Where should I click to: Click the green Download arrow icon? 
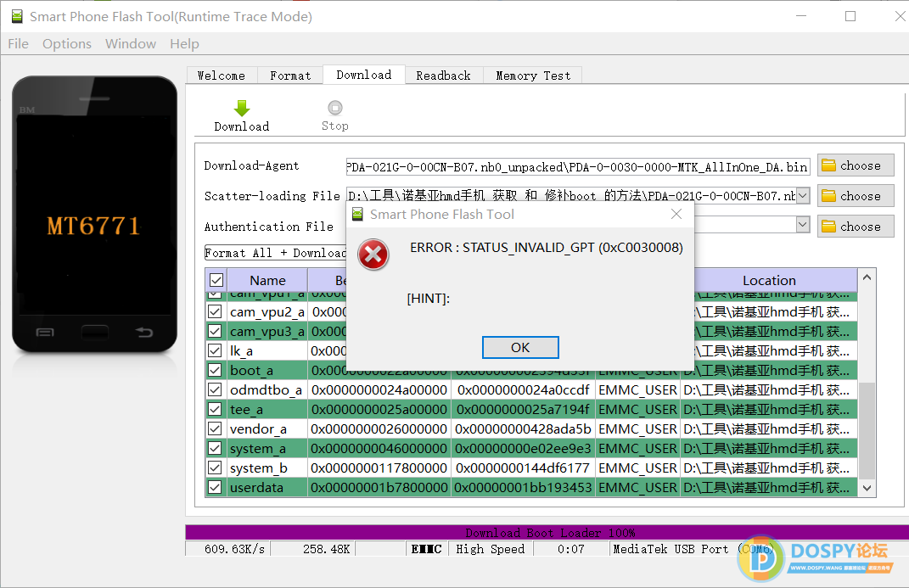pos(242,109)
